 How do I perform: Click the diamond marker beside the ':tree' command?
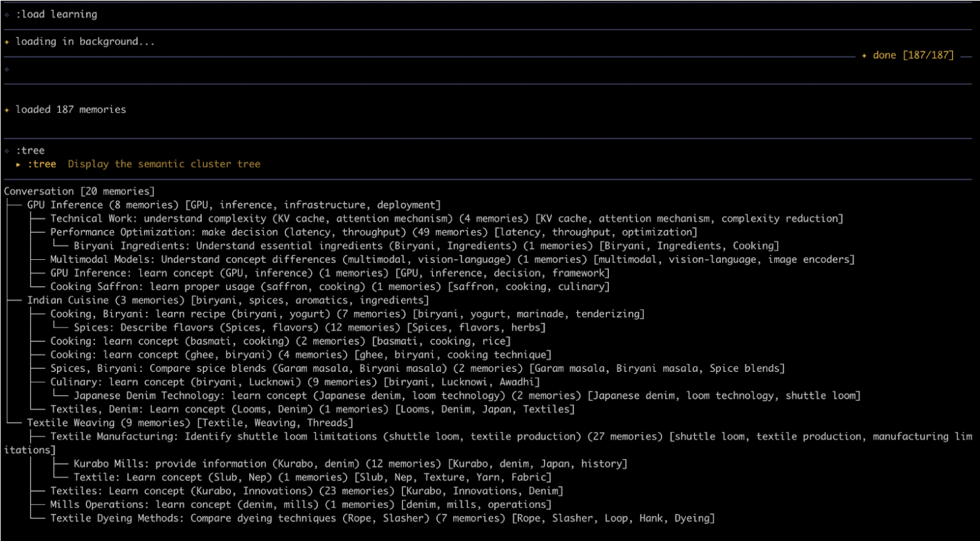tap(8, 150)
